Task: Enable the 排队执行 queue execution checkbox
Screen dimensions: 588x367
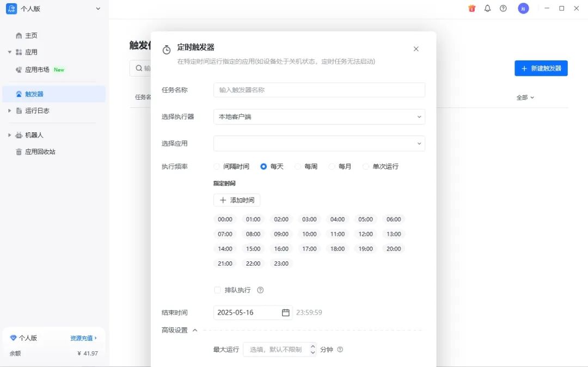Action: point(217,290)
